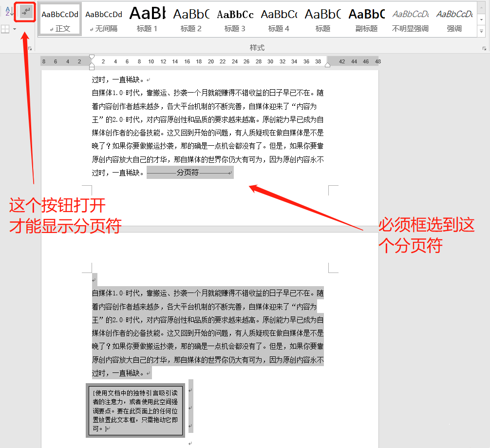
Task: Select the bordered text box placeholder
Action: point(135,409)
